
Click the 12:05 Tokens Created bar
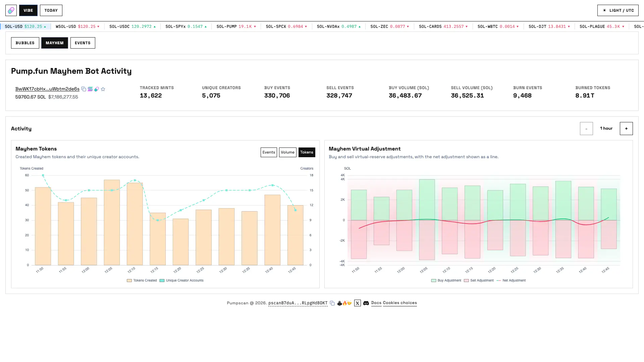point(112,223)
